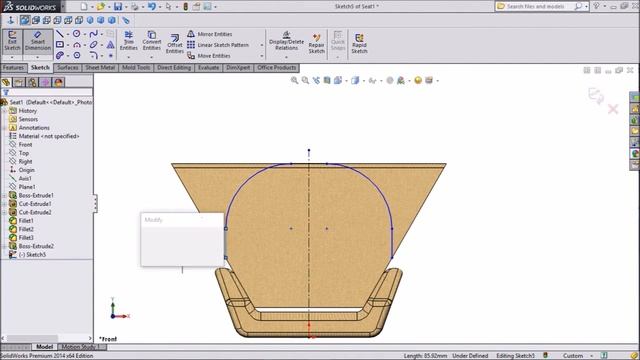Screen dimensions: 640x360
Task: Click Zoom to Fit in view toolbar
Action: click(x=294, y=80)
